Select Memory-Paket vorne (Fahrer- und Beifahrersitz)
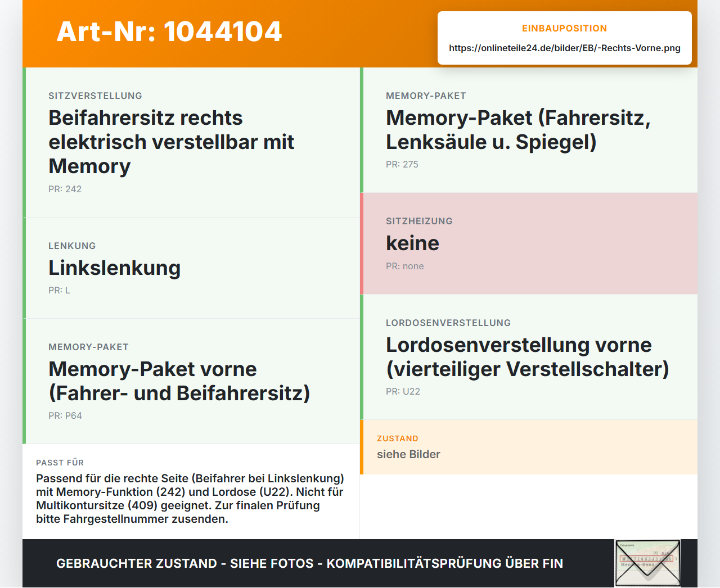The image size is (720, 588). point(179,381)
